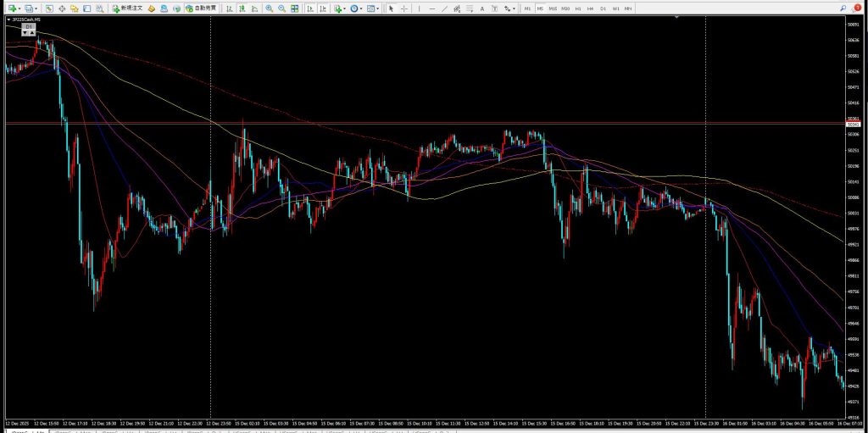Viewport: 868px width, 433px height.
Task: Zoom in on the chart
Action: [x=269, y=8]
